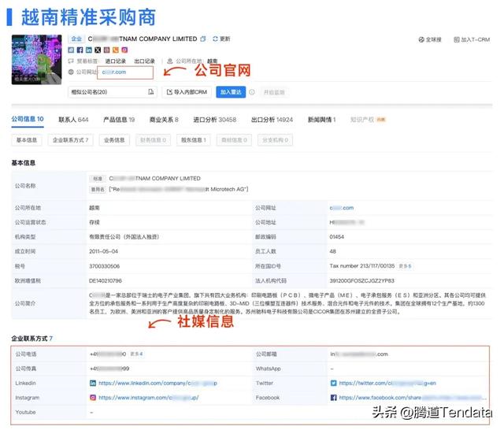Switch to the 联系人 644 tab
The width and height of the screenshot is (504, 430).
click(x=72, y=120)
